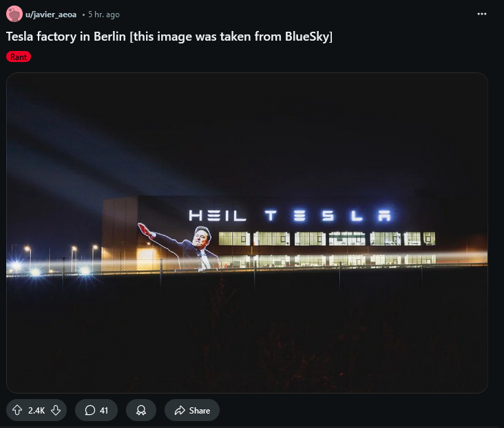Screen dimensions: 504x428
Task: Click the share arrow icon
Action: click(x=180, y=410)
